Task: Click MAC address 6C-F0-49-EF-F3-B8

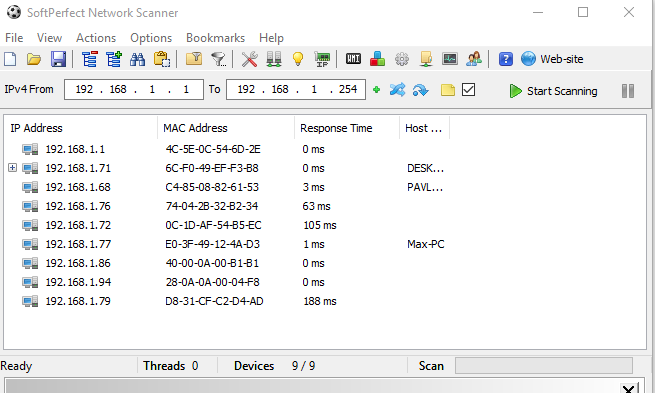Action: [x=212, y=168]
